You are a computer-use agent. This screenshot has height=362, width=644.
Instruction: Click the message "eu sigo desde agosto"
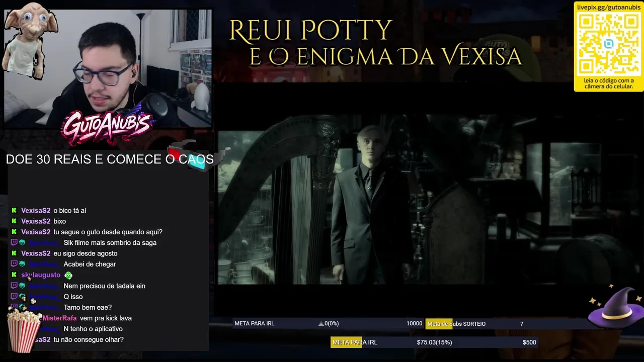click(86, 253)
